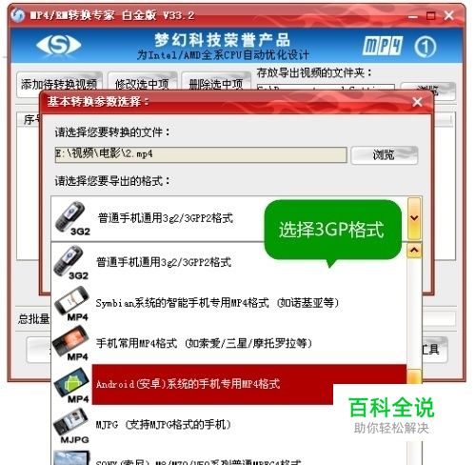The image size is (476, 465).
Task: Click the scrollbar up arrow in format list
Action: (x=414, y=251)
